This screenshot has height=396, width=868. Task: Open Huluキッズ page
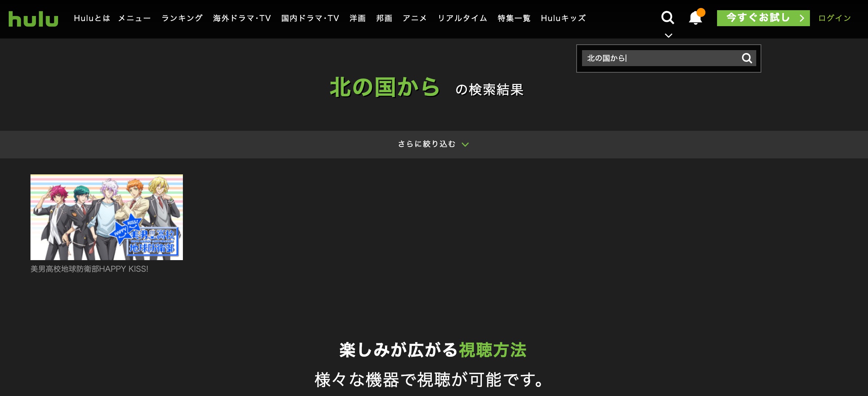point(563,18)
